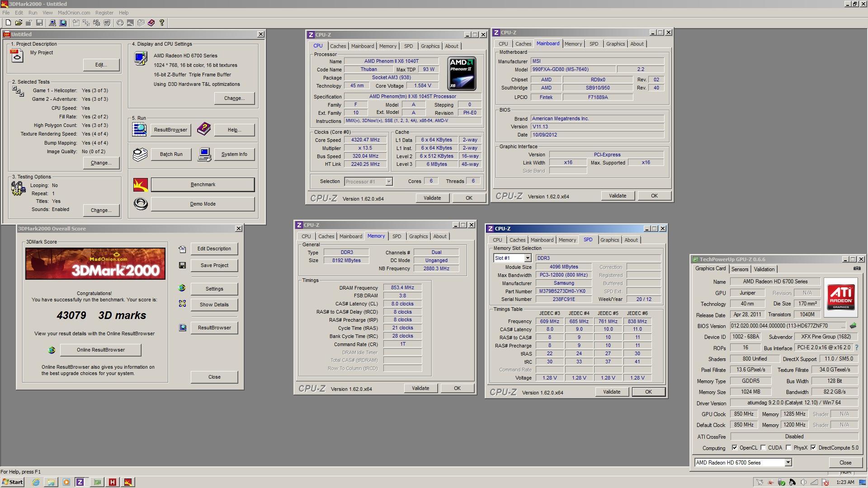
Task: Click the Demo Mode reel icon
Action: 141,204
